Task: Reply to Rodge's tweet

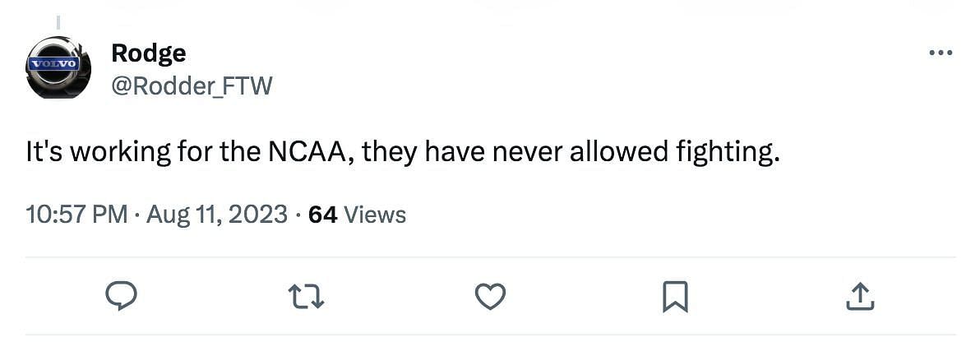Action: (x=122, y=296)
